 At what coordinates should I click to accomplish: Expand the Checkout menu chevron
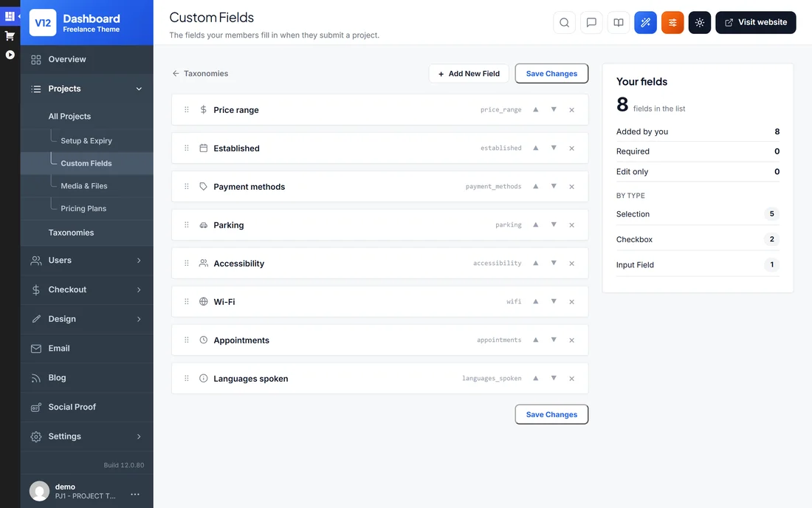[139, 289]
